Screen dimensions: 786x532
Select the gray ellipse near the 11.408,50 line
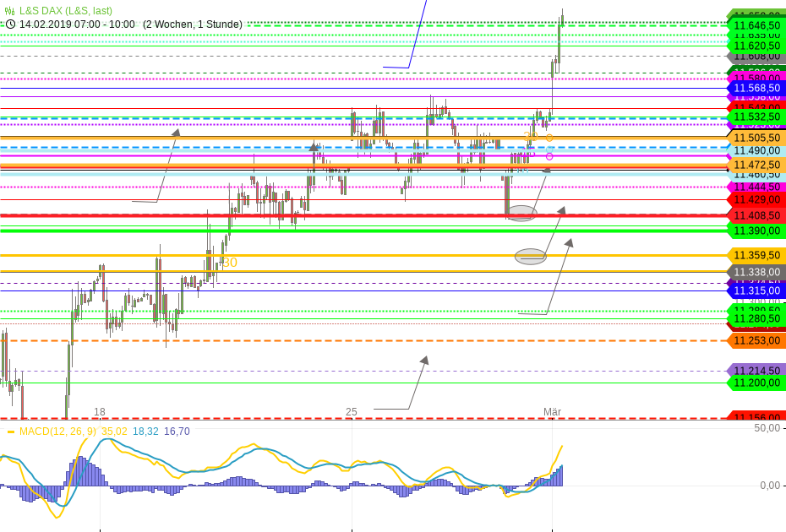521,213
